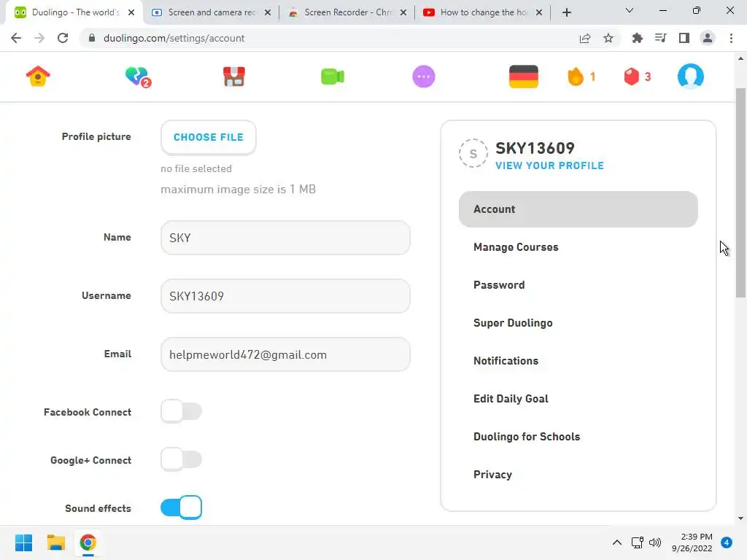Open the purple More options icon

pos(424,77)
